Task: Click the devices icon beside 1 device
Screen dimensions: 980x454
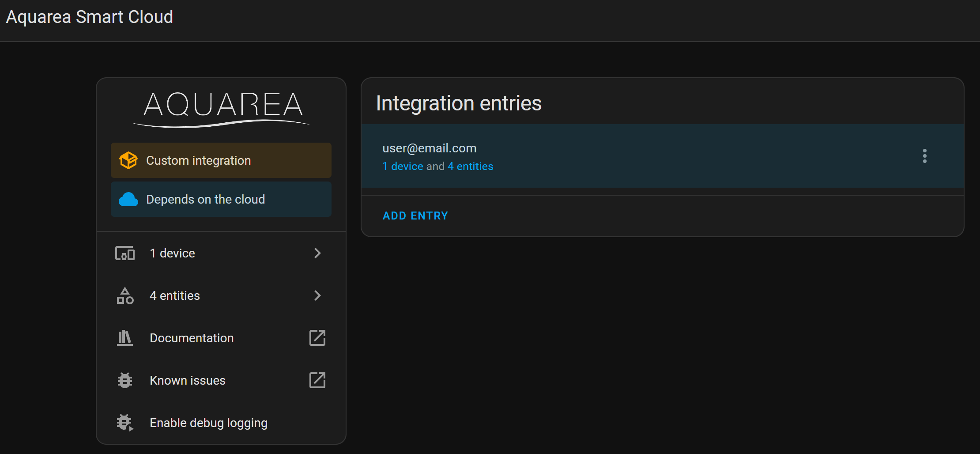Action: [x=124, y=253]
